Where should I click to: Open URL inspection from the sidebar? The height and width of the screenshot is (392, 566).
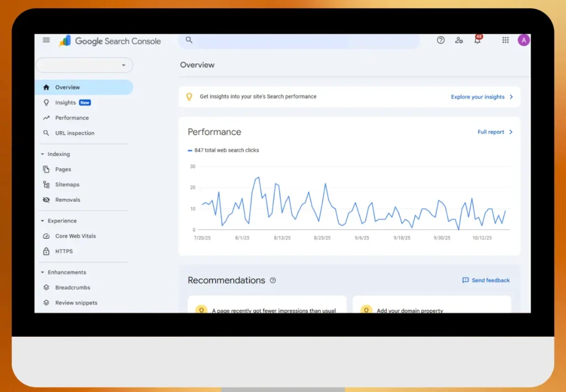[x=75, y=133]
